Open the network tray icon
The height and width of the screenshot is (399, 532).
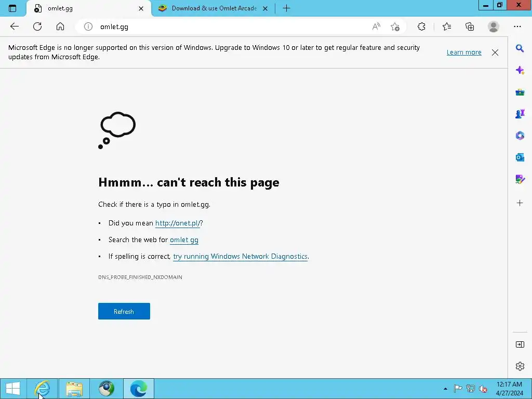[471, 389]
